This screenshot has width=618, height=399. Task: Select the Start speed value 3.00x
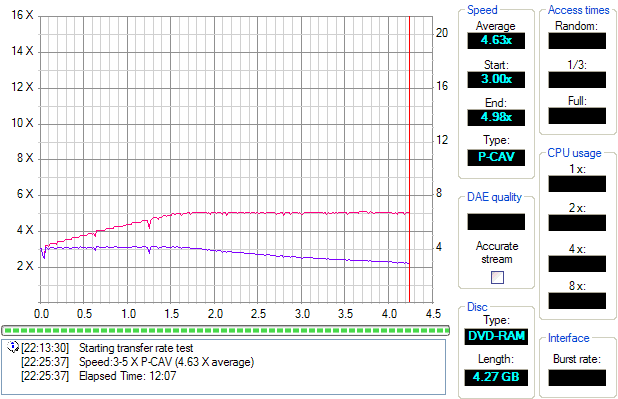point(496,79)
